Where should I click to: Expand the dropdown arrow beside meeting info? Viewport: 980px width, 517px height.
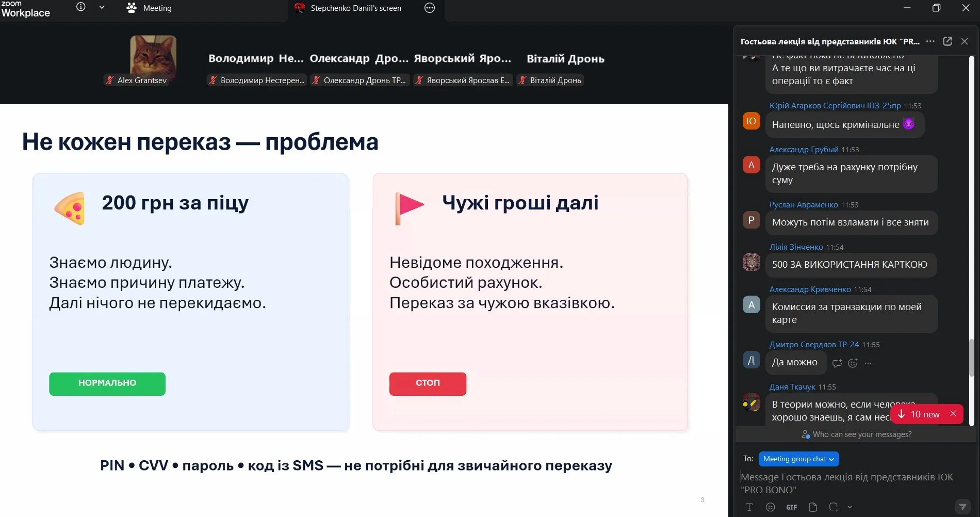point(102,7)
